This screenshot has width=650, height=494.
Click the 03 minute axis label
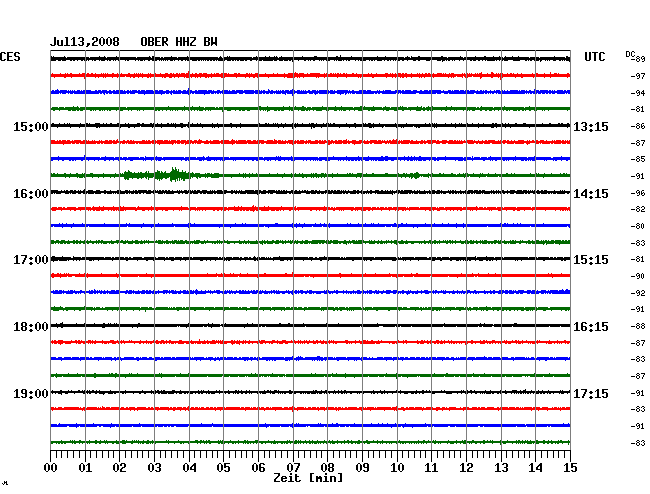tap(154, 467)
